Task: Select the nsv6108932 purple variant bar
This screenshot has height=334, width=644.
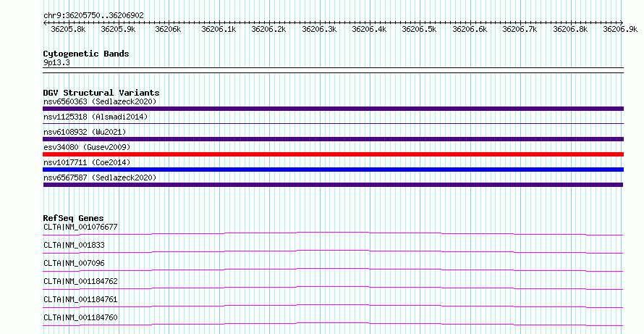Action: [333, 139]
